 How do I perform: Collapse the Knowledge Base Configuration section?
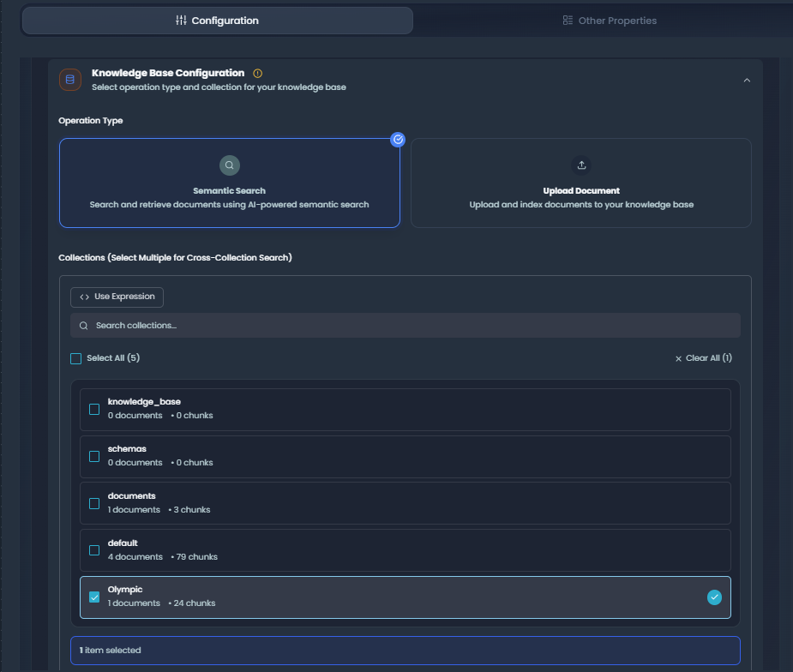[747, 80]
